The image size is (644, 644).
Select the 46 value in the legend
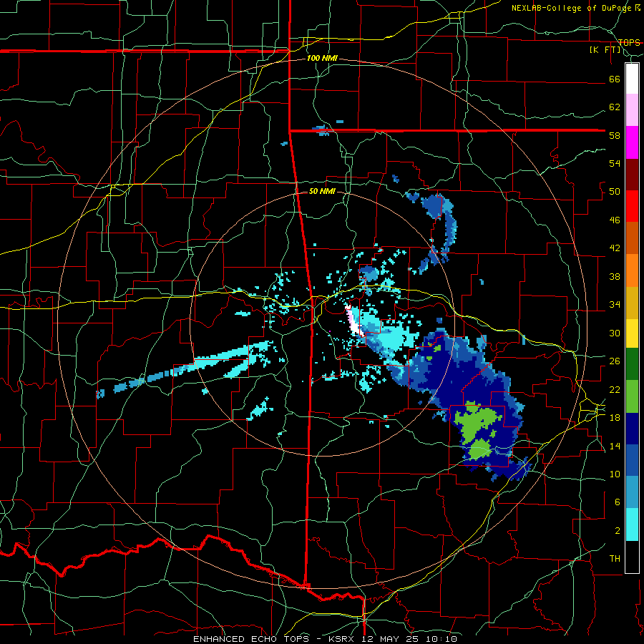pyautogui.click(x=615, y=220)
